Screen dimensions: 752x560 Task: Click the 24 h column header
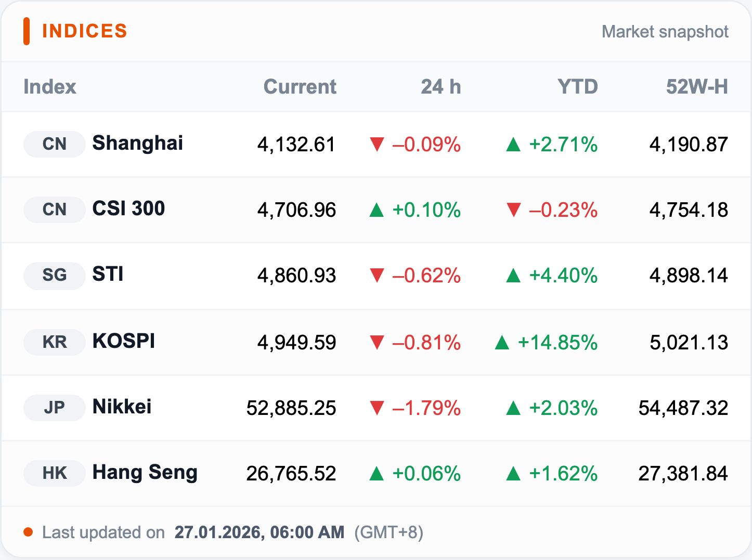[440, 87]
